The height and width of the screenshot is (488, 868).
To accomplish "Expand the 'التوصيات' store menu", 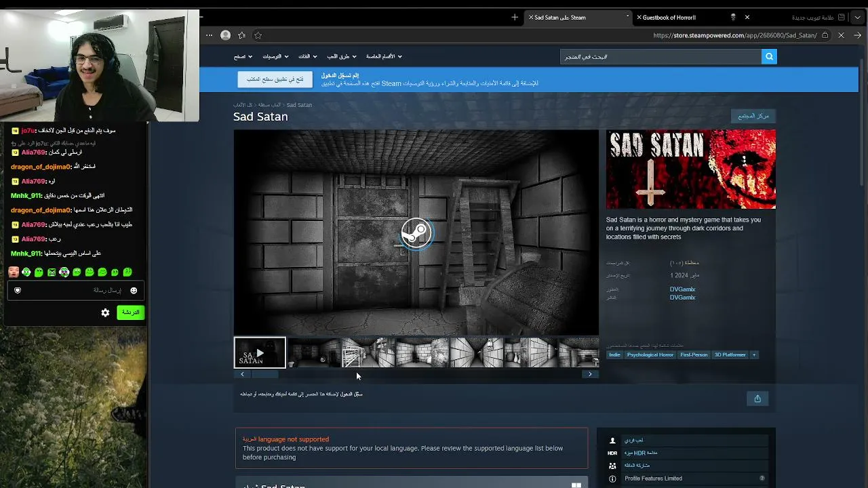I will coord(275,56).
